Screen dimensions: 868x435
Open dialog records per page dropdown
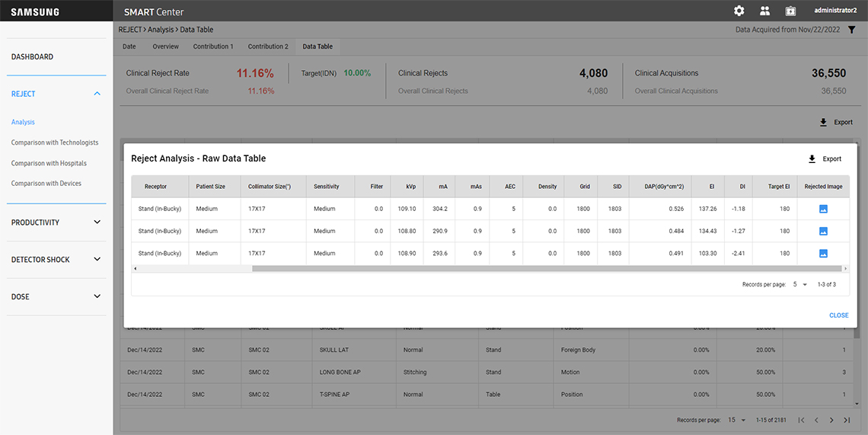point(799,284)
